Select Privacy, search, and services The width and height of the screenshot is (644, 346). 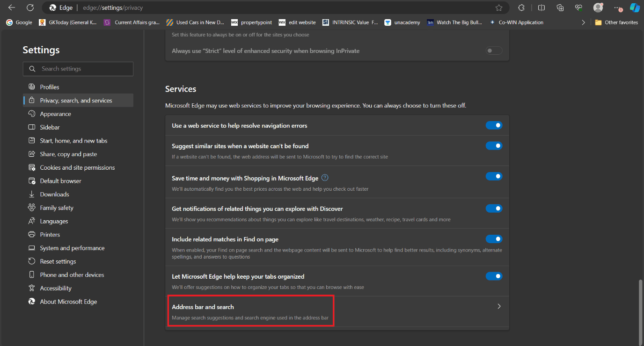[78, 101]
